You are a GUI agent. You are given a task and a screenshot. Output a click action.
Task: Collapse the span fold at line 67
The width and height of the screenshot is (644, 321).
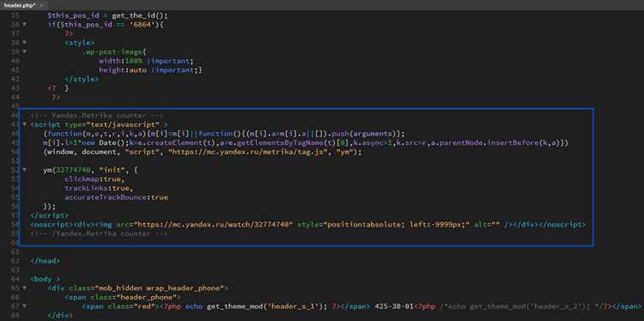click(24, 306)
